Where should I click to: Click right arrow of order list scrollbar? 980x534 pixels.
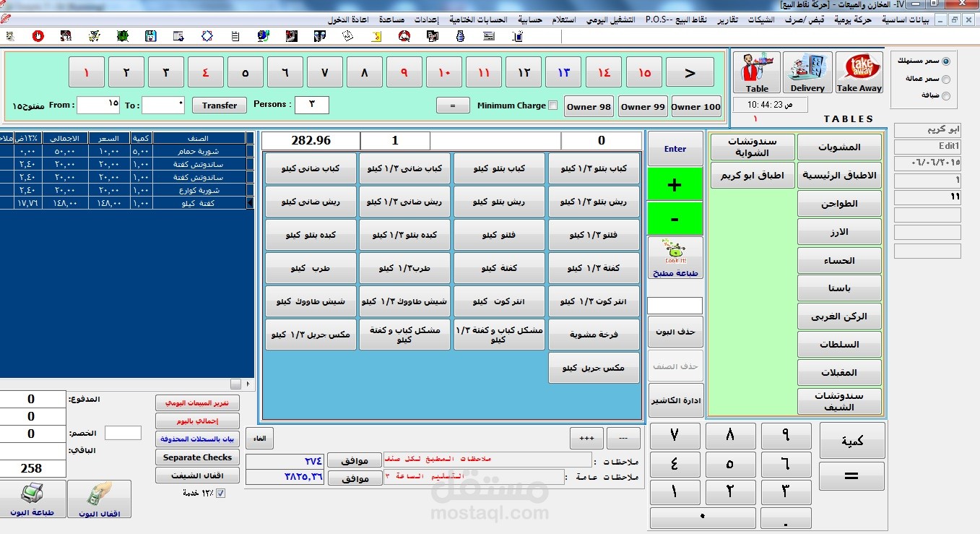[x=248, y=384]
